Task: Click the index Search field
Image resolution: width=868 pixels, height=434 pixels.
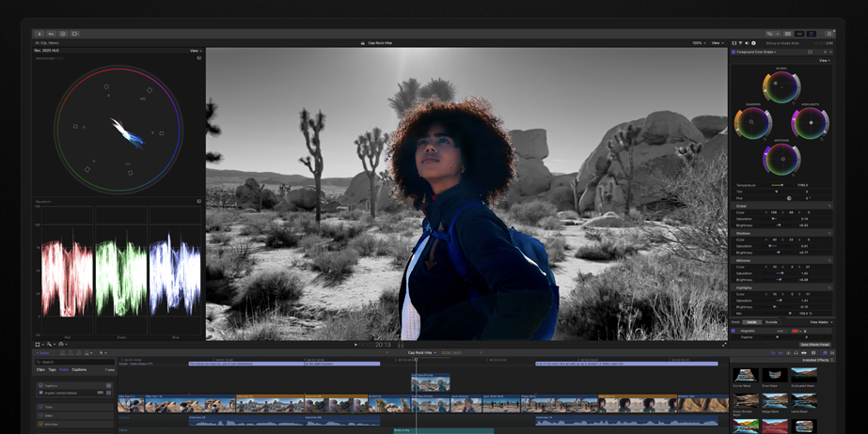Action: tap(75, 362)
